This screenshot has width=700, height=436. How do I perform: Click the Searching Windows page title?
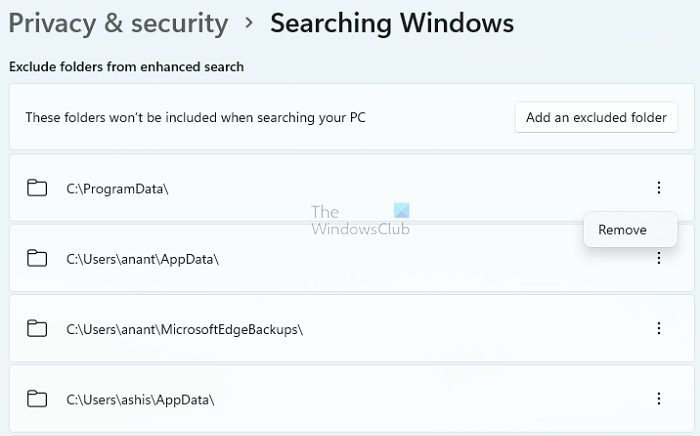tap(392, 22)
